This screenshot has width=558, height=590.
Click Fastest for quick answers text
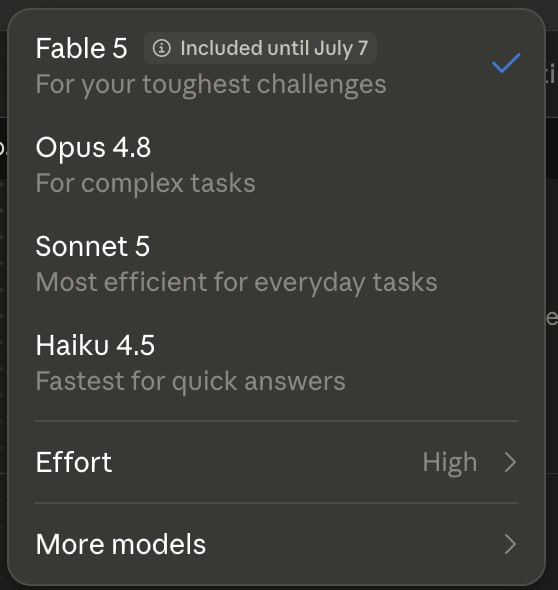click(190, 382)
